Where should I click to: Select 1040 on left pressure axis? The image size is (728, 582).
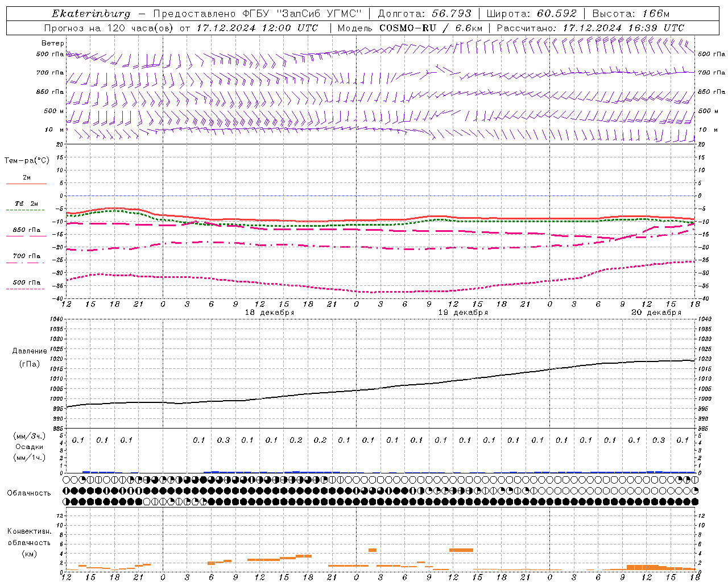[x=56, y=319]
